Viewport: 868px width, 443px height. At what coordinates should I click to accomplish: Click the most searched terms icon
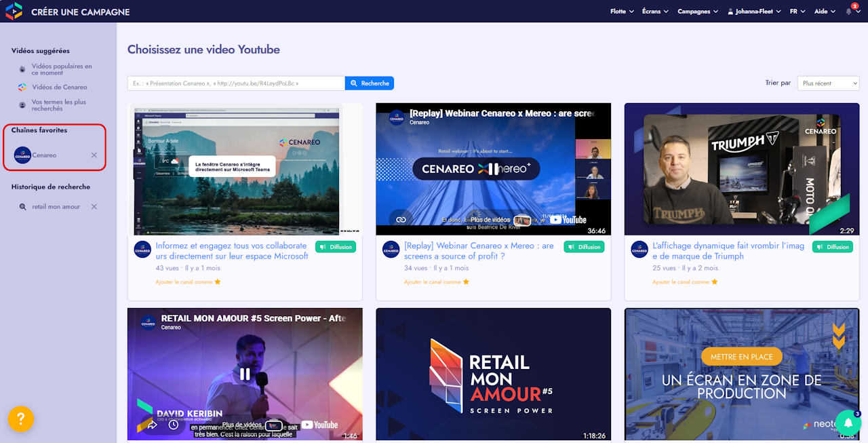click(x=22, y=105)
